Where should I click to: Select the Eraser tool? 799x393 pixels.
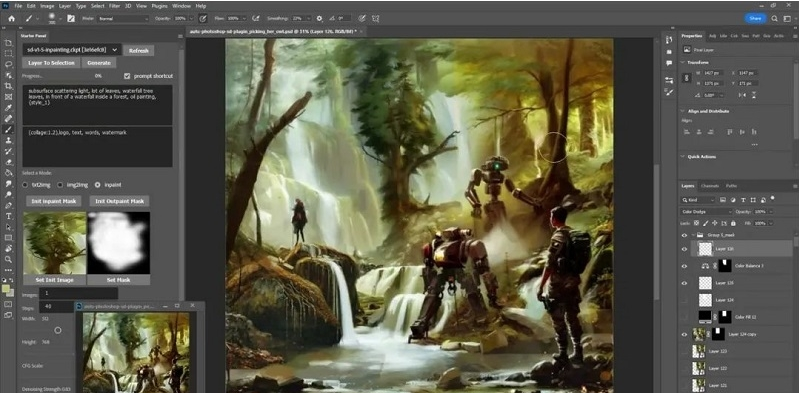click(9, 162)
